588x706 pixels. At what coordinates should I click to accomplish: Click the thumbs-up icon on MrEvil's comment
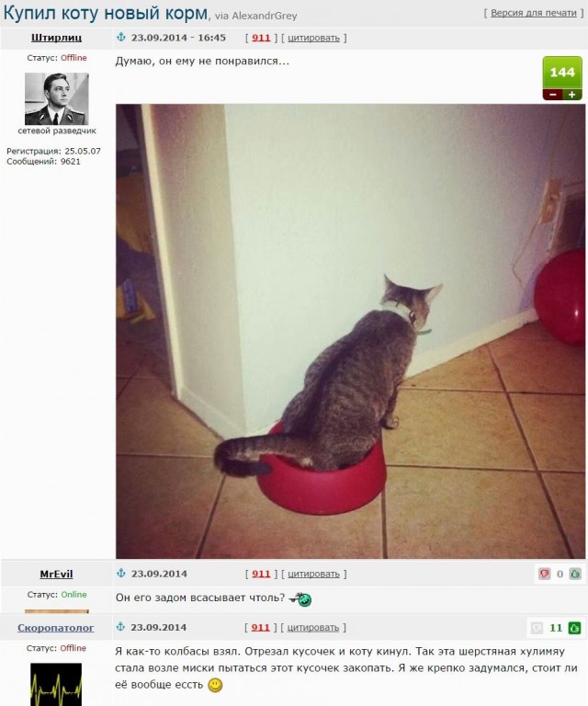[575, 574]
